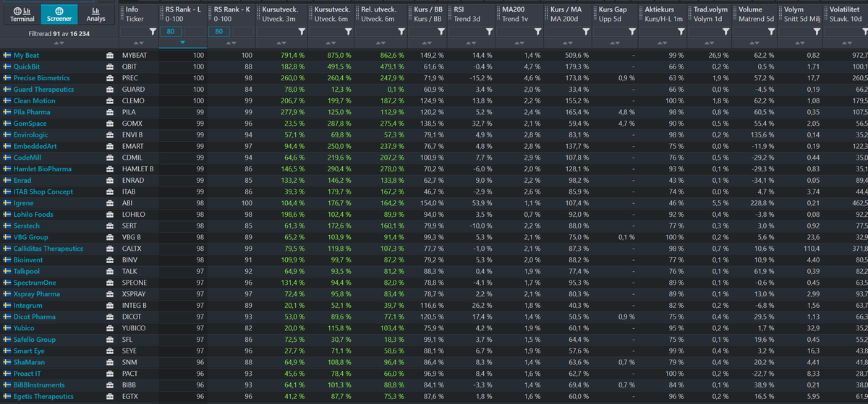Click briefcase icon in Yubico row
The height and width of the screenshot is (404, 868).
pos(109,328)
